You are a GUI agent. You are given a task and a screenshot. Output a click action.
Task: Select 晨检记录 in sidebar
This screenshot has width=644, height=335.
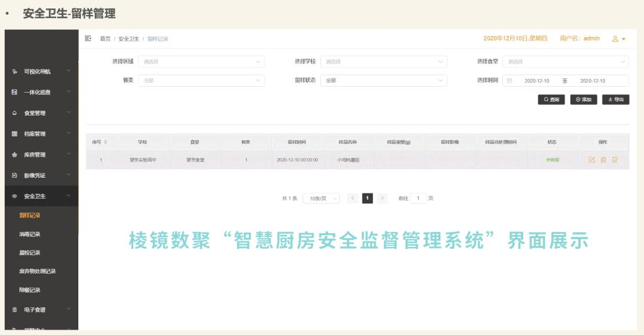tap(30, 253)
